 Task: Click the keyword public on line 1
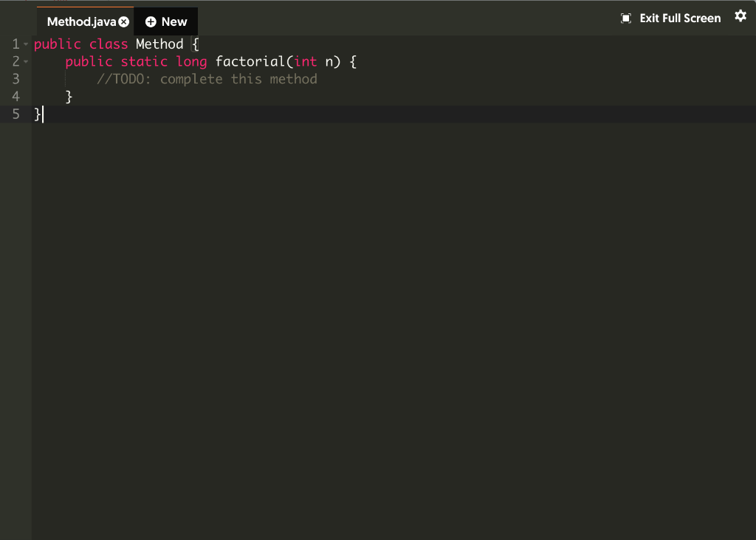56,44
